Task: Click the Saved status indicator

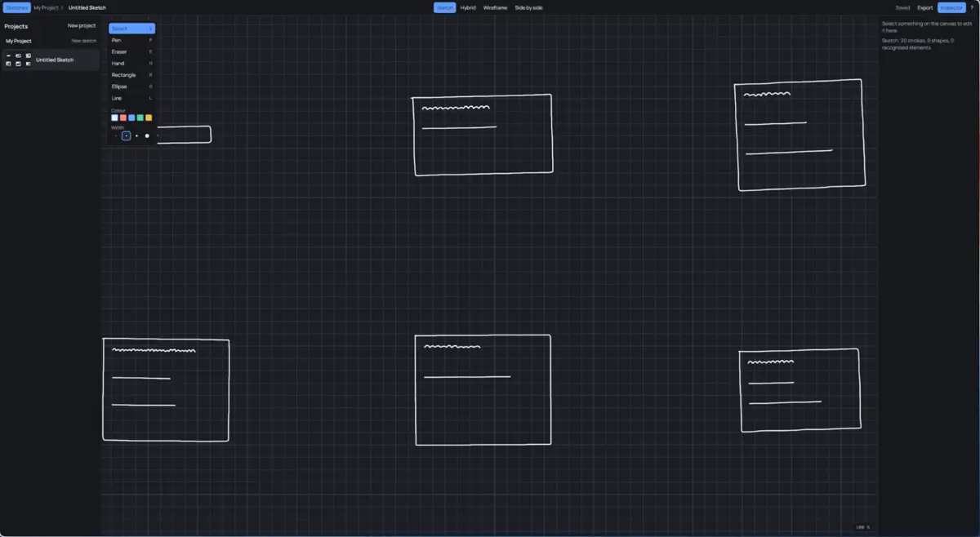Action: pyautogui.click(x=902, y=7)
